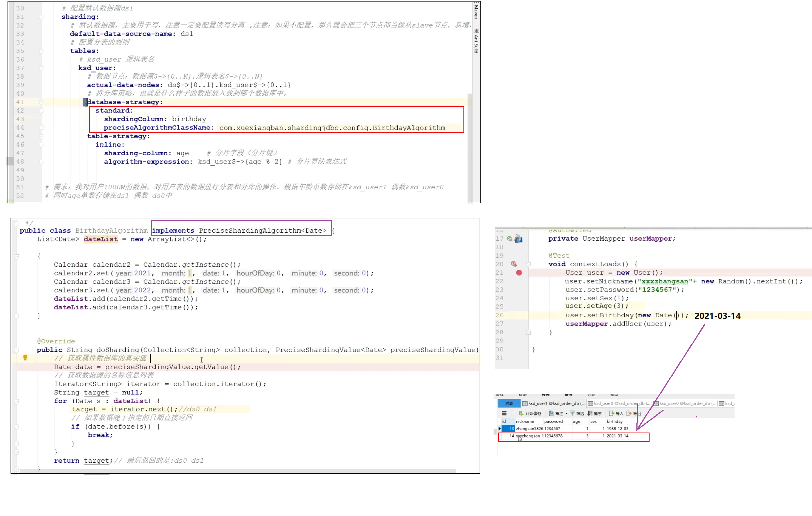The height and width of the screenshot is (516, 812).
Task: Open the Maven side tool window tab
Action: [476, 11]
